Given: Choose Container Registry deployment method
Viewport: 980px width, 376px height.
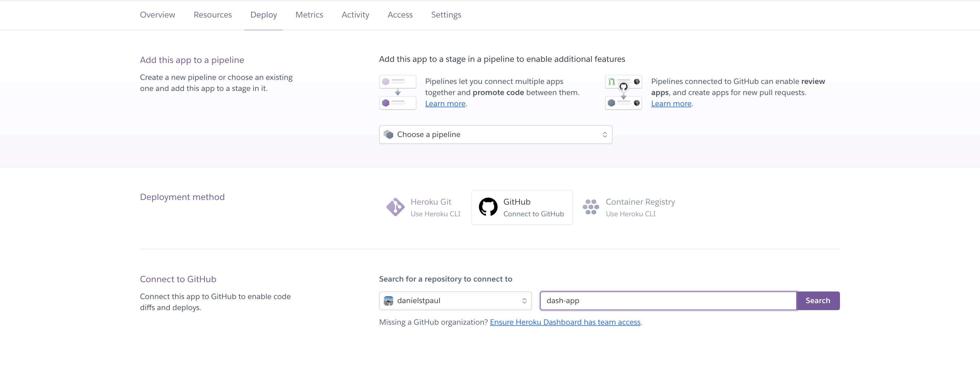Looking at the screenshot, I should pos(629,208).
